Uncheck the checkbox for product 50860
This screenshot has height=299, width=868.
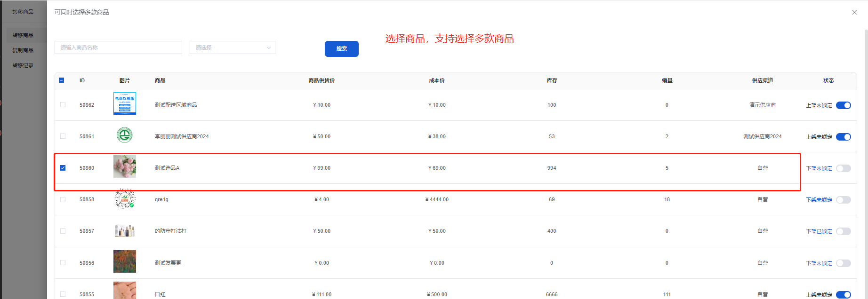[x=63, y=168]
